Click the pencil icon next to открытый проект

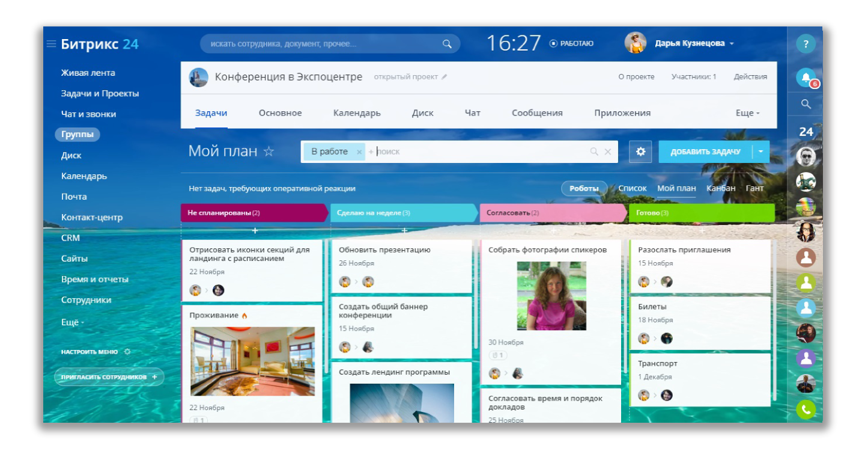445,77
